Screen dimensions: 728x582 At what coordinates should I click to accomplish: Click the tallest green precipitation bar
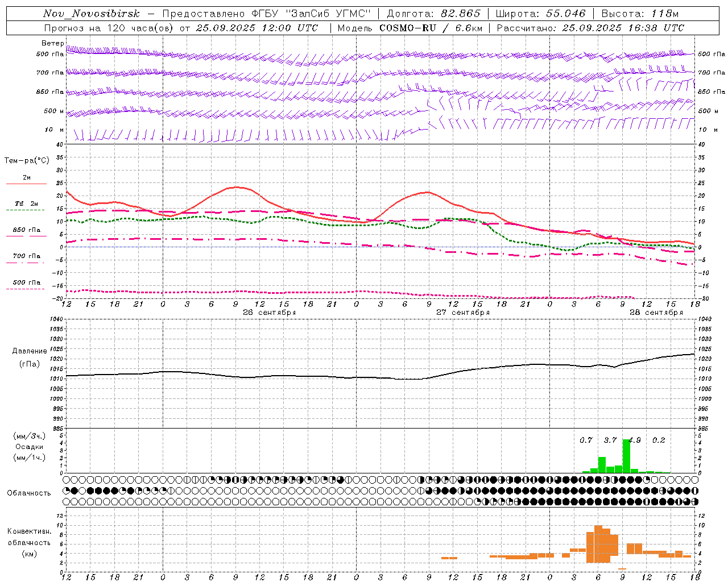pyautogui.click(x=626, y=456)
